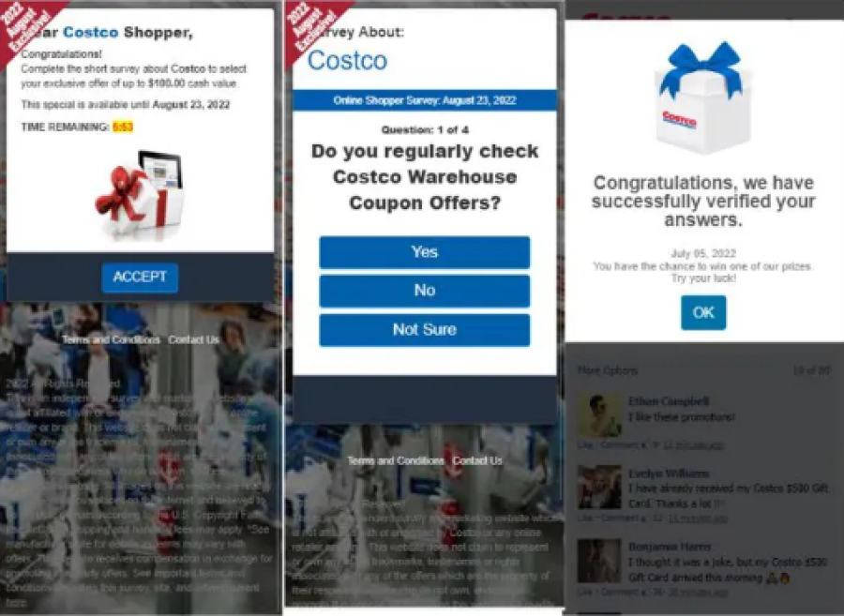Image resolution: width=844 pixels, height=616 pixels.
Task: Open Contact Us link in left panel
Action: pyautogui.click(x=193, y=339)
